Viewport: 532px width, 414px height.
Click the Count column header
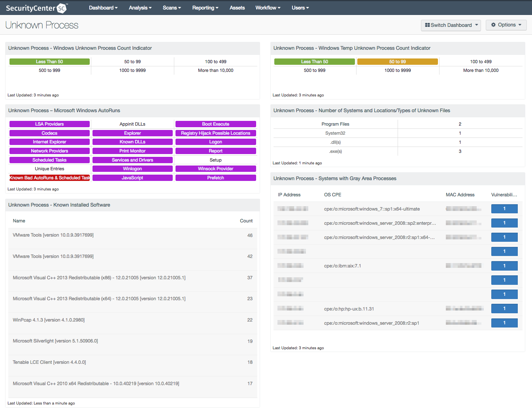point(246,221)
